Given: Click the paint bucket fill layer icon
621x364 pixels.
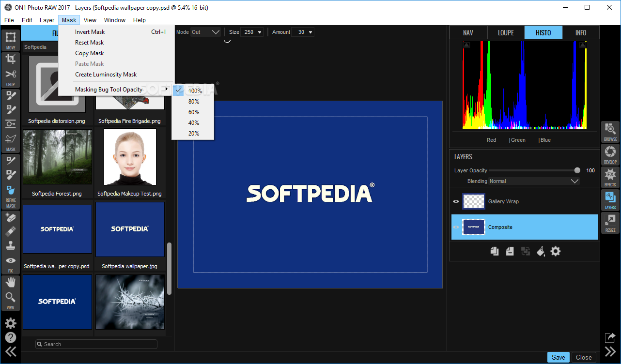Looking at the screenshot, I should click(541, 251).
